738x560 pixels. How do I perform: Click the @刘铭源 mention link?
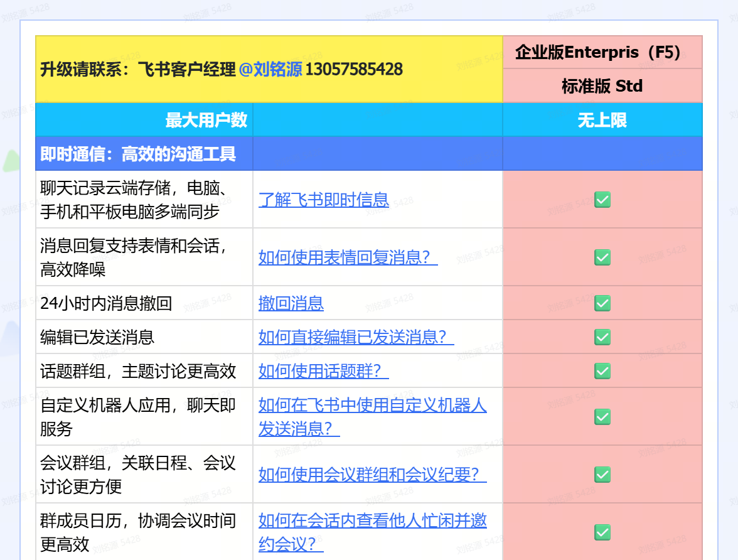(270, 69)
